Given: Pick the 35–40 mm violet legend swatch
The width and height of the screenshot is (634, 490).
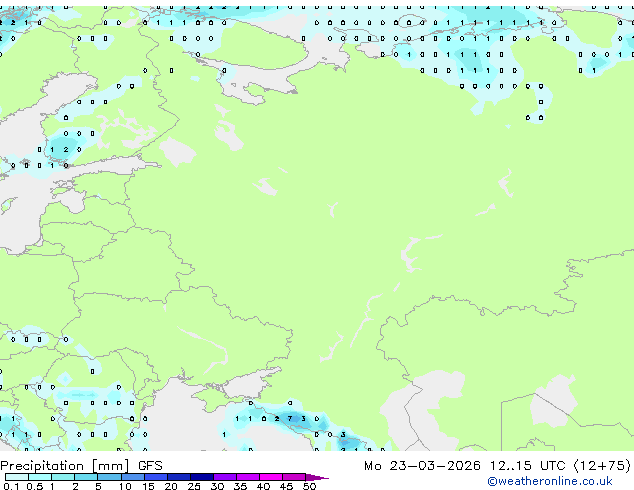Looking at the screenshot, I should [248, 477].
